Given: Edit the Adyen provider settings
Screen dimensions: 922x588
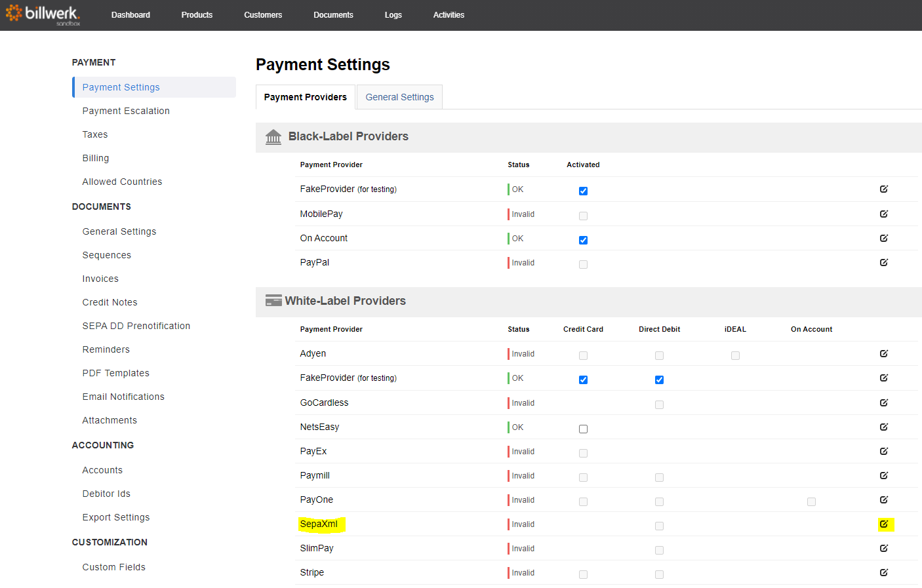Looking at the screenshot, I should point(884,353).
